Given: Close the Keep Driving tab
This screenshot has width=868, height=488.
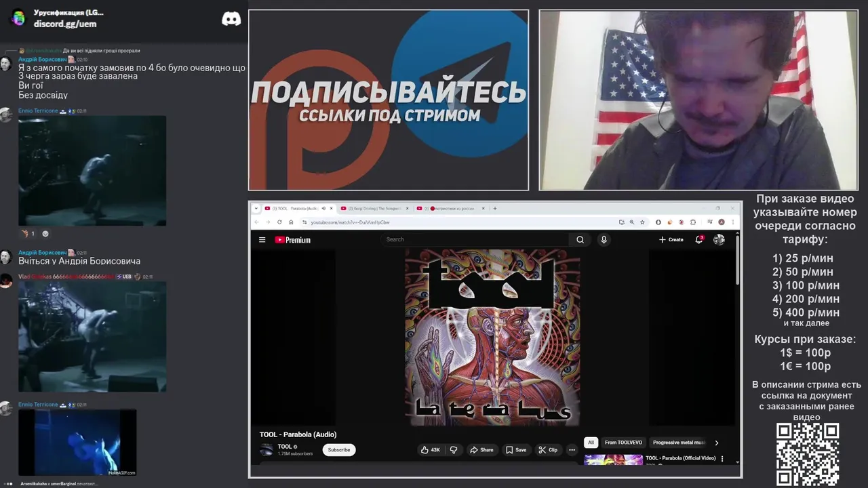Looking at the screenshot, I should point(408,208).
